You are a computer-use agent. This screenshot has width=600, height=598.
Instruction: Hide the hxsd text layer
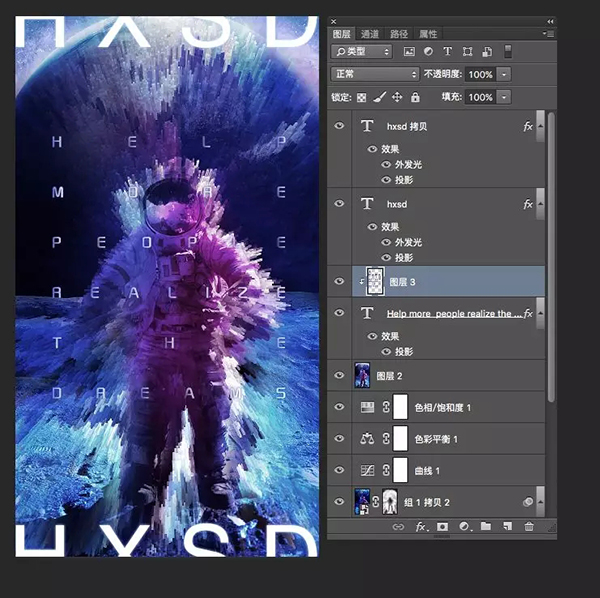(339, 204)
